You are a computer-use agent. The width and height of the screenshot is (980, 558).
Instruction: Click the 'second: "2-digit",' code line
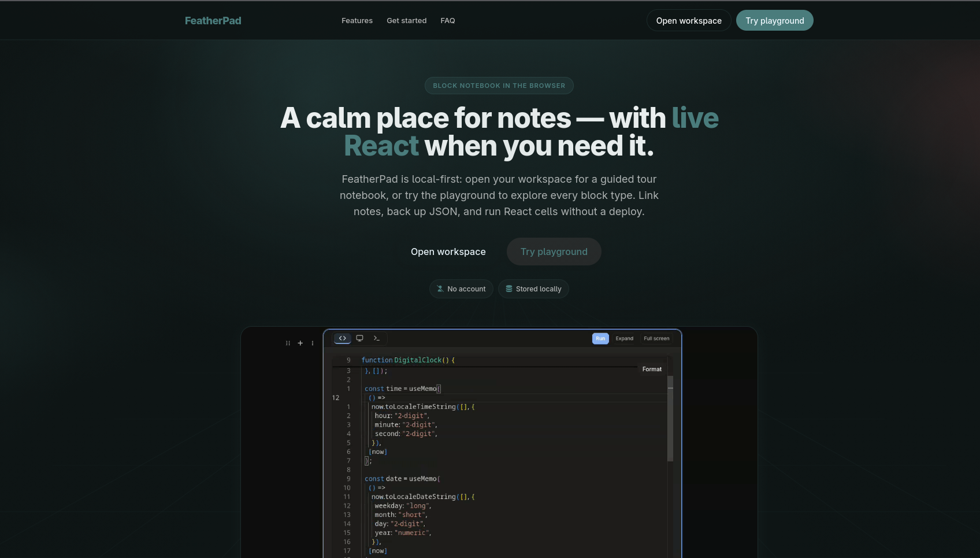406,434
